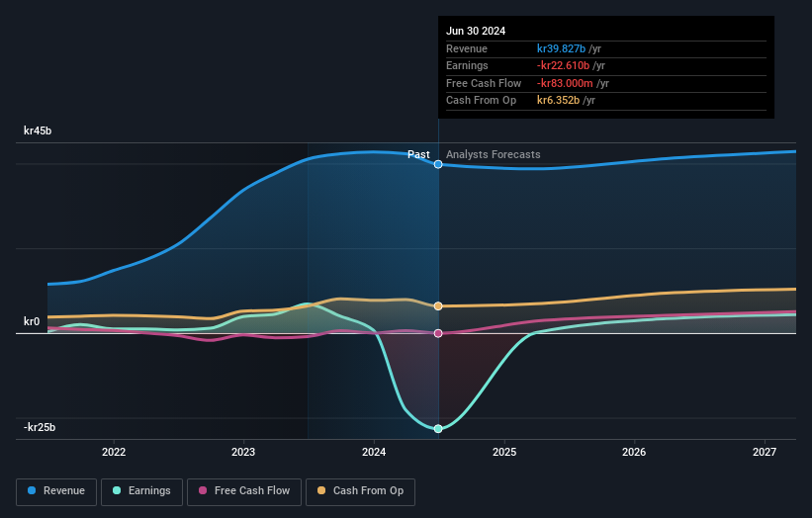Click the Analysts Forecasts label
This screenshot has width=812, height=518.
[493, 154]
